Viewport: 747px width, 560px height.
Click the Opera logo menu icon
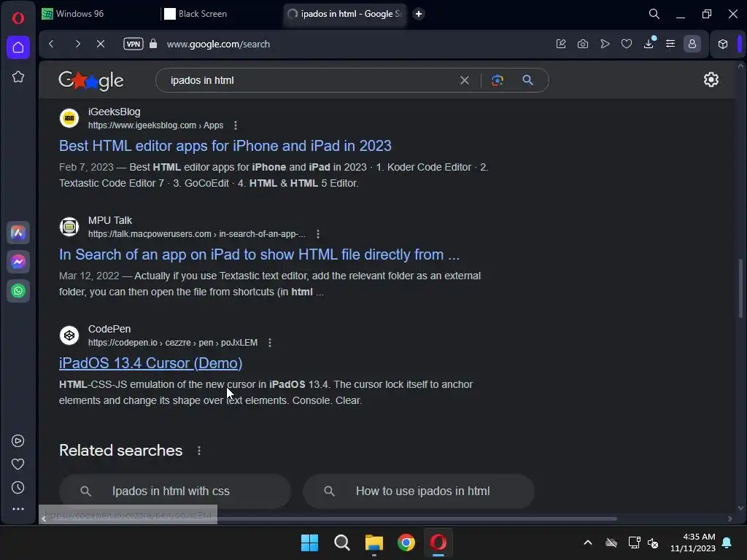pyautogui.click(x=18, y=18)
